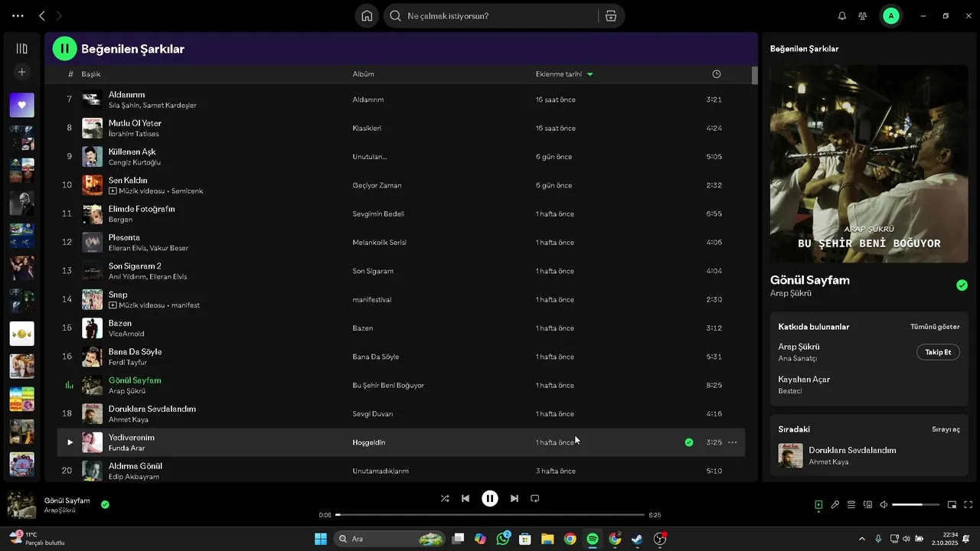980x551 pixels.
Task: Click the search field Ne çalmak istiyorsun?
Action: click(490, 16)
